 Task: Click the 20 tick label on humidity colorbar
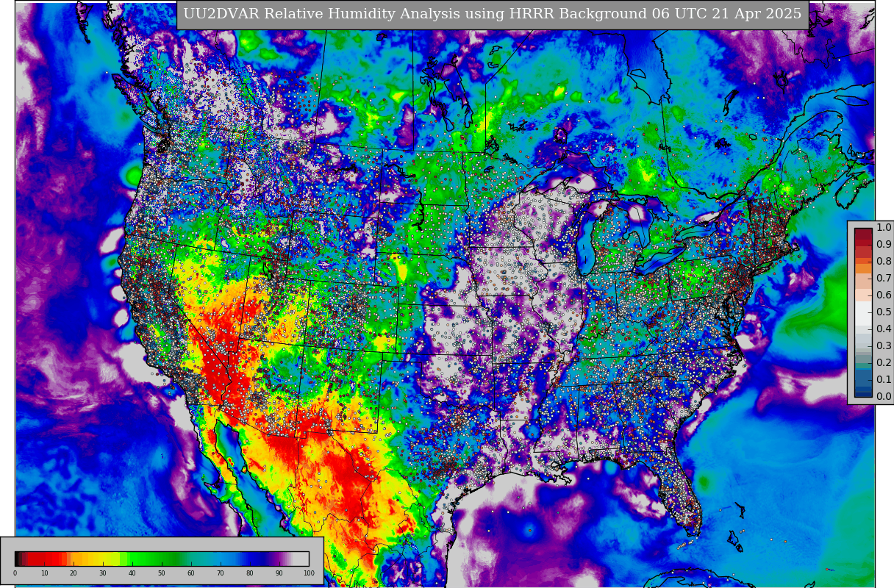tap(74, 573)
